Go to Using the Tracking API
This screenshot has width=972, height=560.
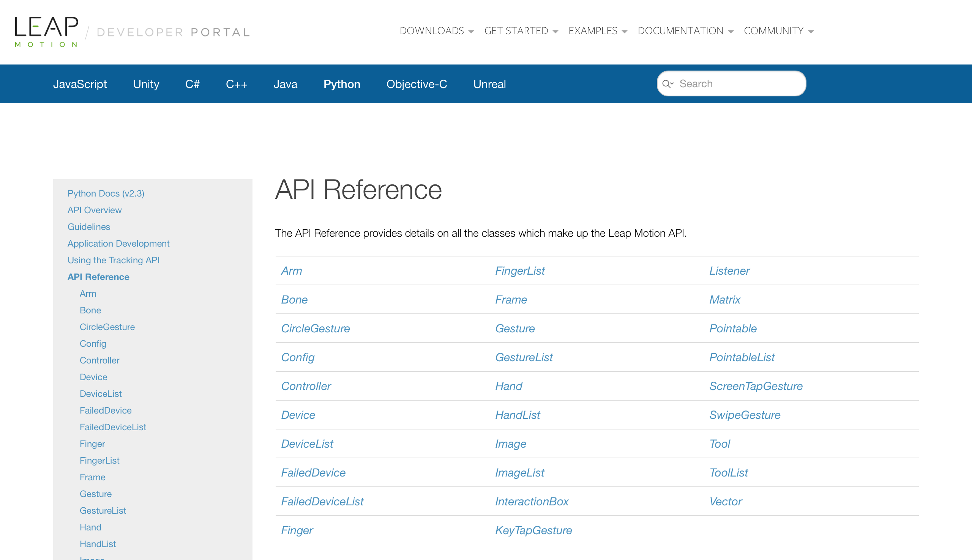point(114,260)
